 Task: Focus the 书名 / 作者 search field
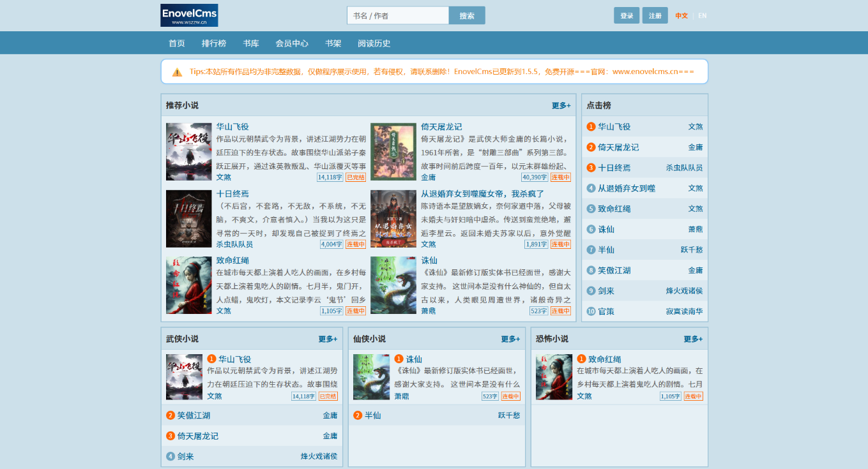coord(398,15)
